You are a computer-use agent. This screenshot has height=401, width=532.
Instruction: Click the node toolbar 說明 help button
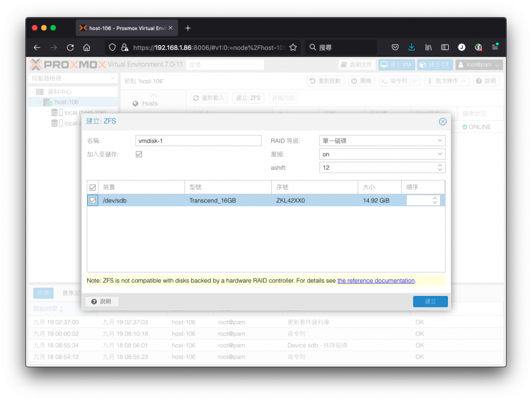[x=486, y=81]
